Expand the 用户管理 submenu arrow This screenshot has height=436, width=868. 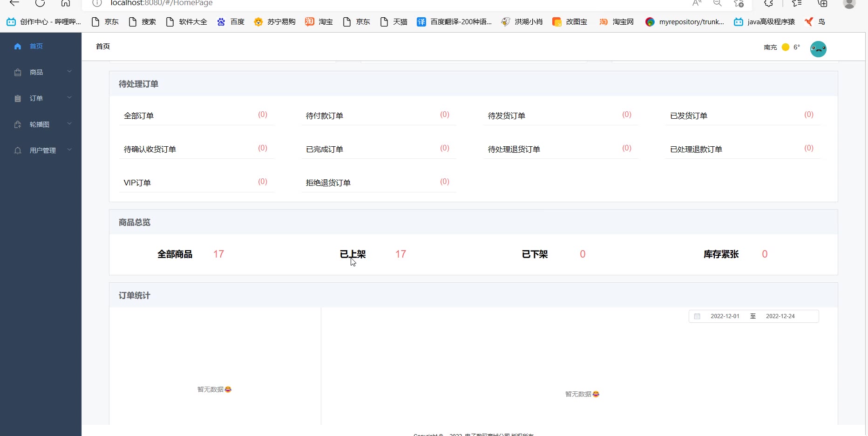pos(69,150)
